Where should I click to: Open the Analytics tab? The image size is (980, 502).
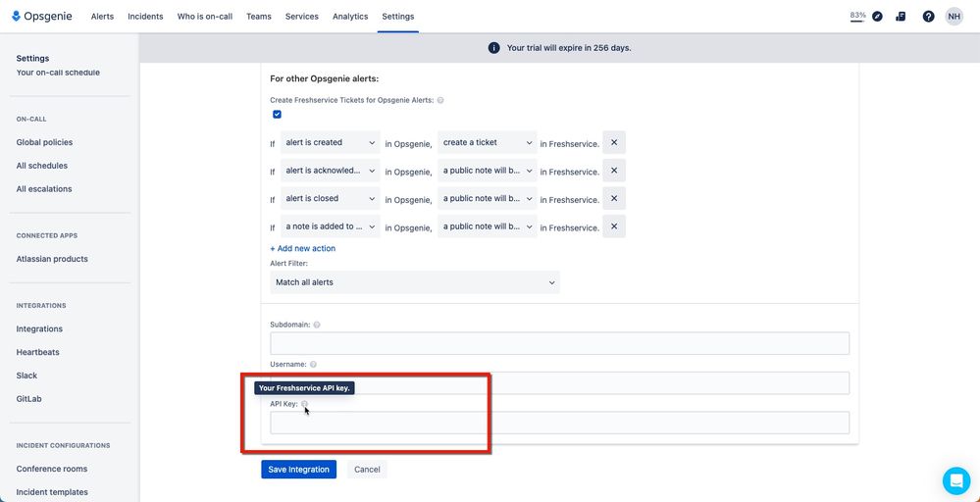[350, 17]
